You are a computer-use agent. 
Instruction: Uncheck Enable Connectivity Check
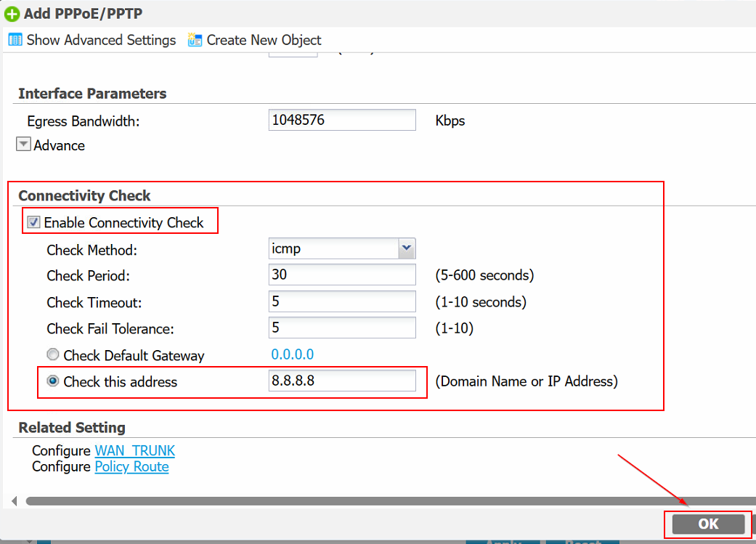(x=33, y=223)
